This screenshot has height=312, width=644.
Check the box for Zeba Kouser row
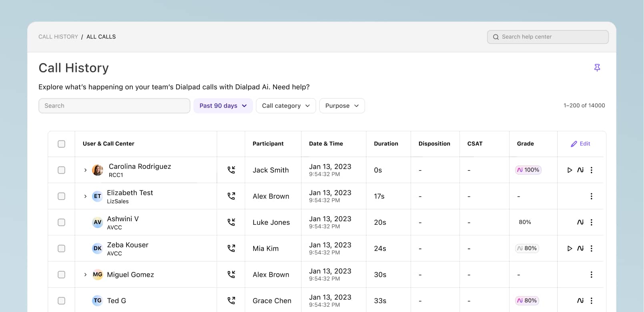coord(61,248)
